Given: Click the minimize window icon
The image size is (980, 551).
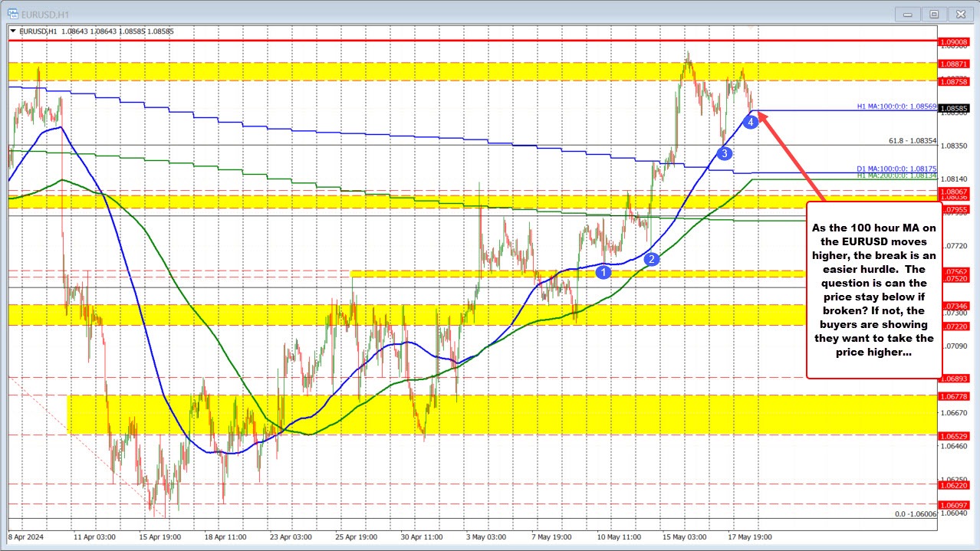Looking at the screenshot, I should [906, 13].
